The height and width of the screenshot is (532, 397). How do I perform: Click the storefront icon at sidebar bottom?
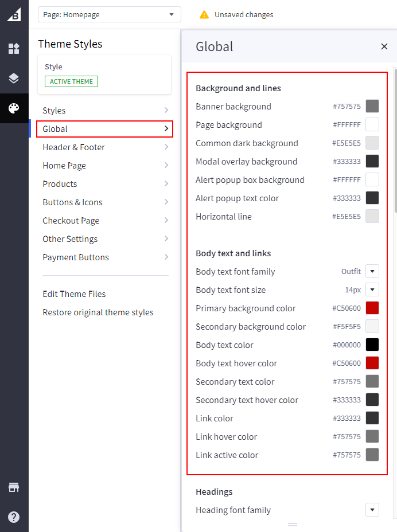[x=14, y=487]
